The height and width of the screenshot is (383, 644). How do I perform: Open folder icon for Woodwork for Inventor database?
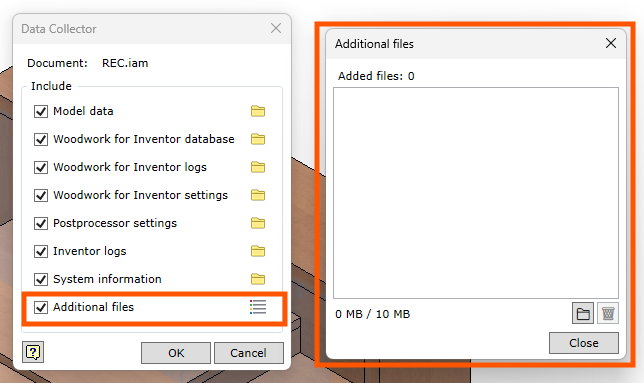[258, 139]
